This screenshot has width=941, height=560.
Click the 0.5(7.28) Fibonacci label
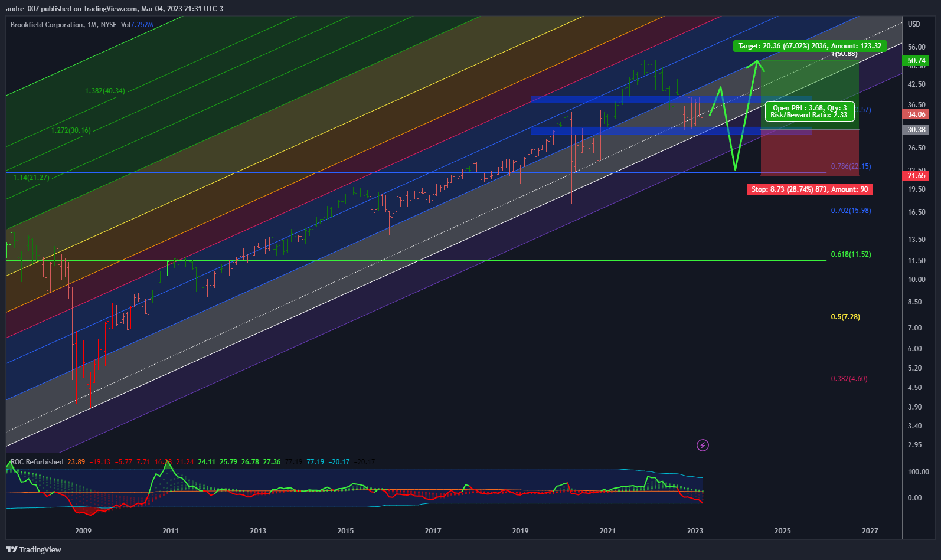[845, 317]
